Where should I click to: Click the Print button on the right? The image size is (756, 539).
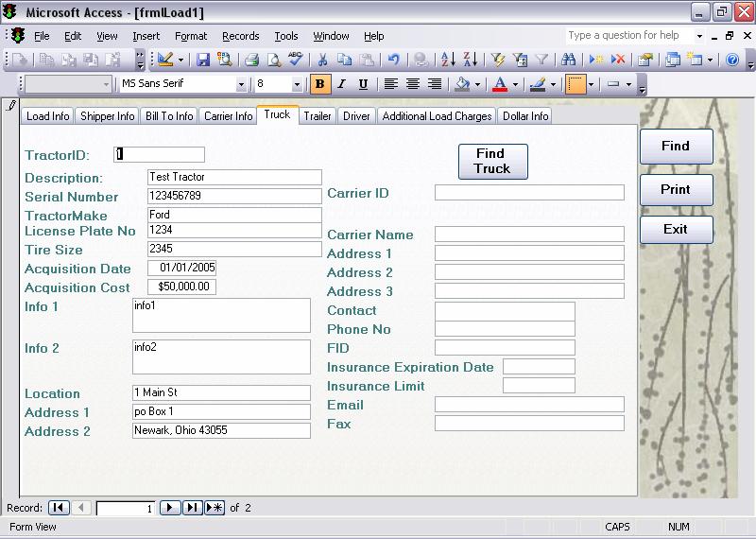click(x=675, y=189)
